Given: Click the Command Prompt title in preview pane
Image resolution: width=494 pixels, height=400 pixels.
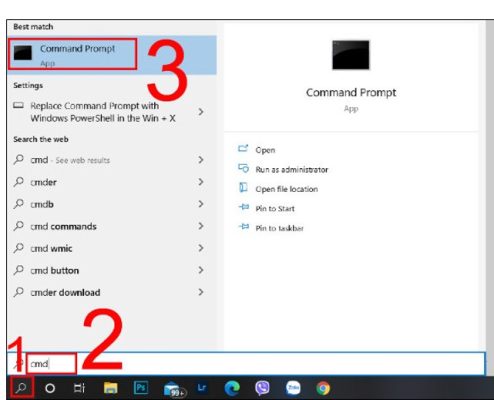Looking at the screenshot, I should point(351,92).
